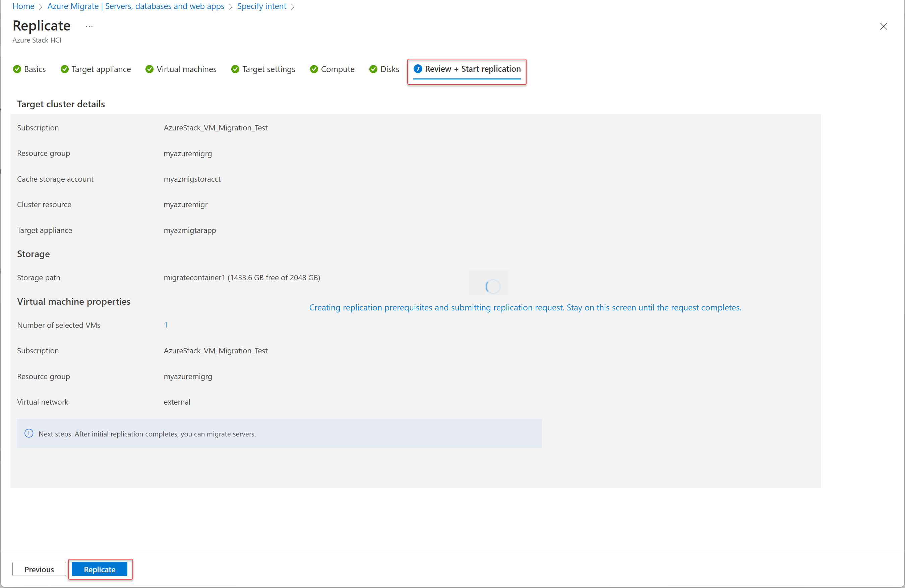Select the 'myazmigtarapp' target appliance value
The width and height of the screenshot is (905, 588).
[190, 230]
